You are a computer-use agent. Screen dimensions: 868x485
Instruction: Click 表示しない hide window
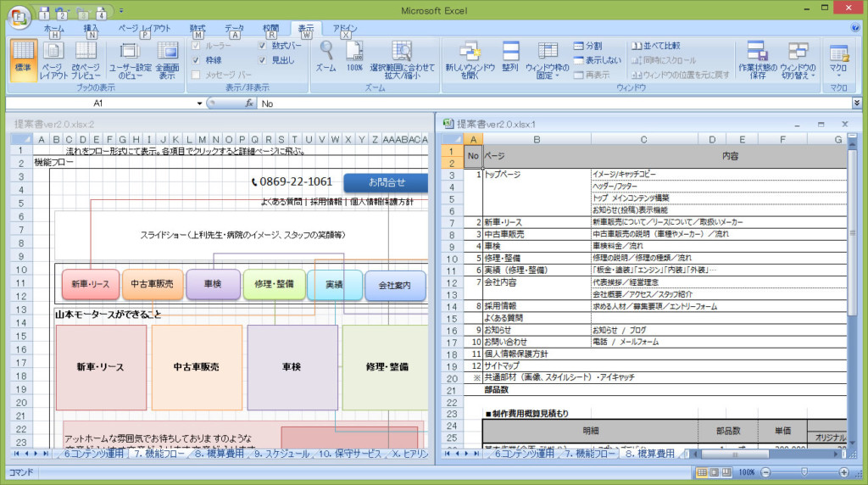tap(598, 60)
